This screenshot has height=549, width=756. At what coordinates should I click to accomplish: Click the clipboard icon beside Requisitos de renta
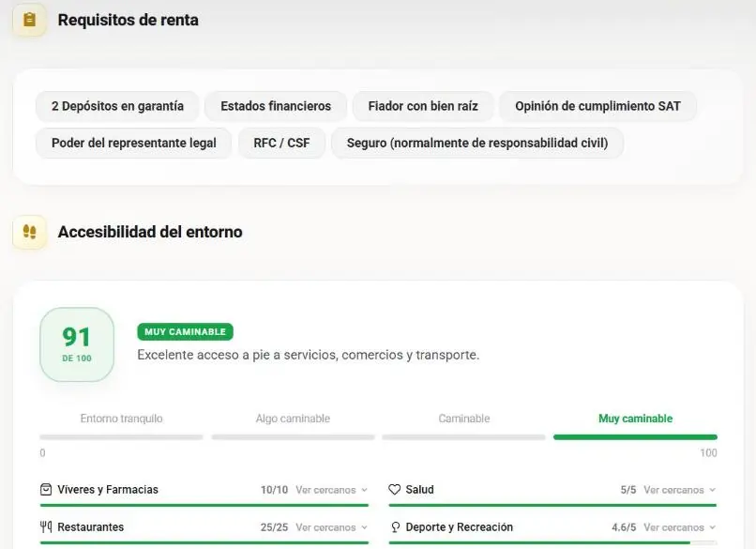(29, 20)
